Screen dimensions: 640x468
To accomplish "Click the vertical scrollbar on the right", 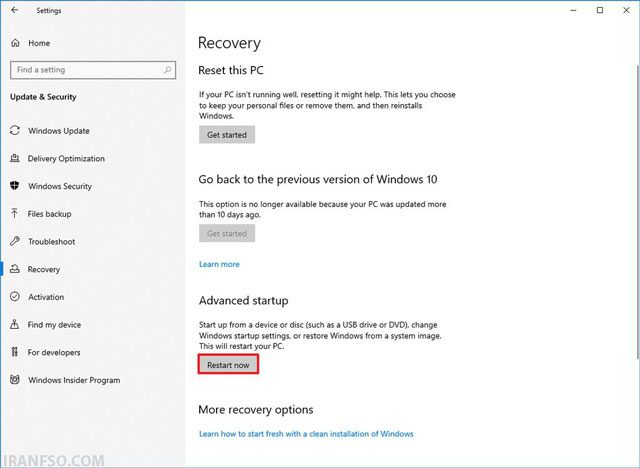I will pos(638,212).
